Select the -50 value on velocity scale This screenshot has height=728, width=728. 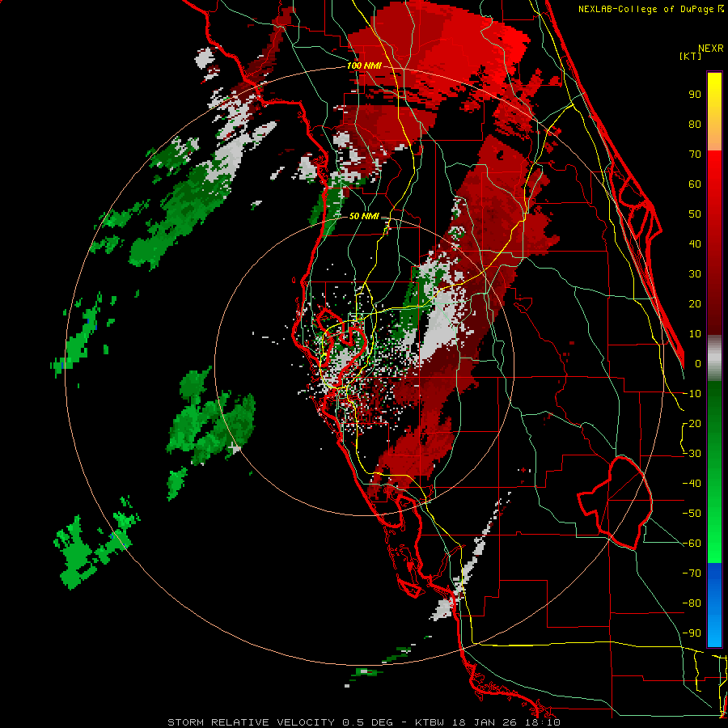pos(692,514)
